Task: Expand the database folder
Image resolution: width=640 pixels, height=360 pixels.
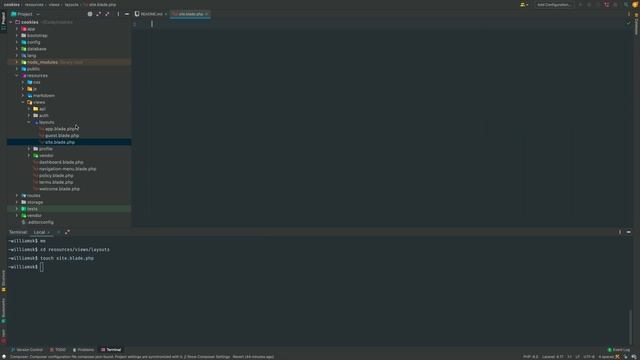Action: 17,49
